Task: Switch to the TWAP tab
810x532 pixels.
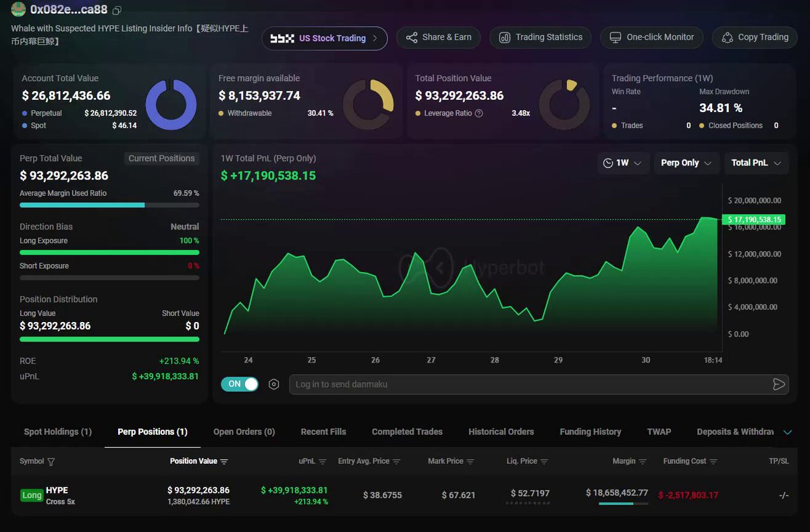Action: 659,431
